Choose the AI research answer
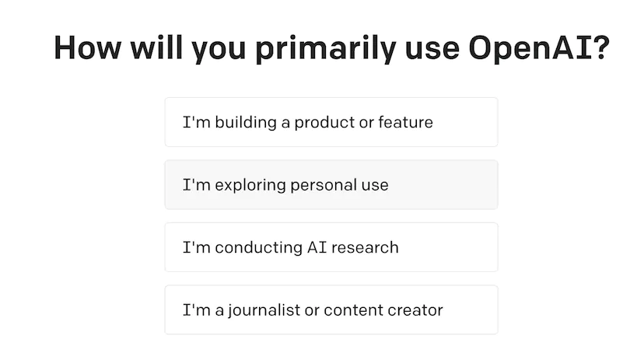The height and width of the screenshot is (363, 644). pyautogui.click(x=331, y=247)
